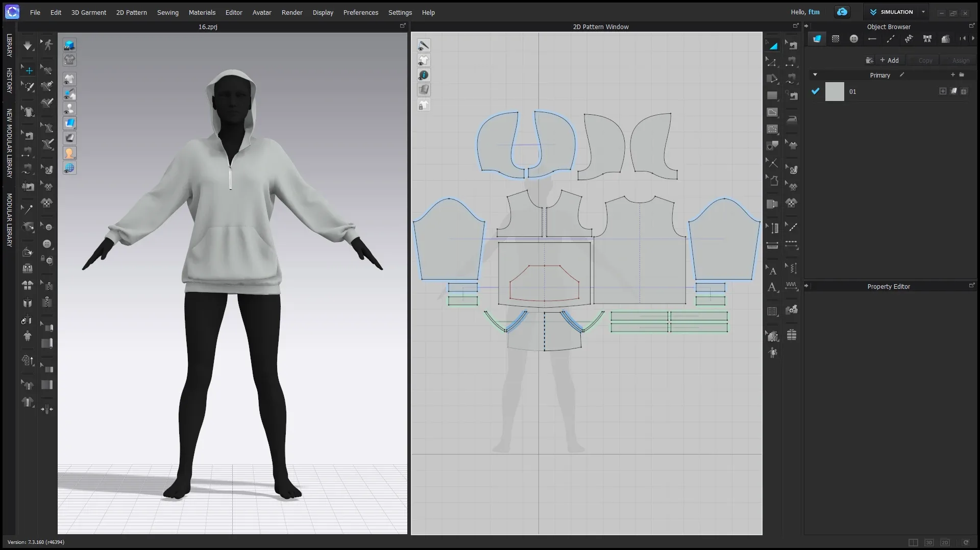Choose the Steam iron tool
This screenshot has width=980, height=550.
click(x=792, y=119)
